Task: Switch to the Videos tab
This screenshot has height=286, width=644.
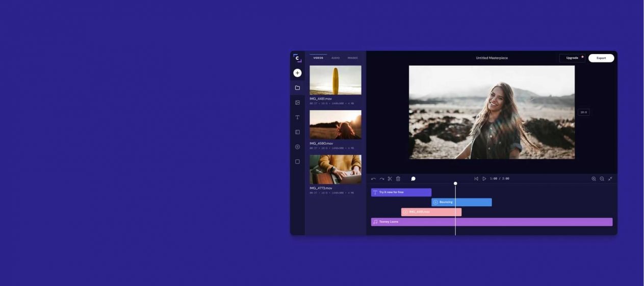Action: pyautogui.click(x=318, y=58)
